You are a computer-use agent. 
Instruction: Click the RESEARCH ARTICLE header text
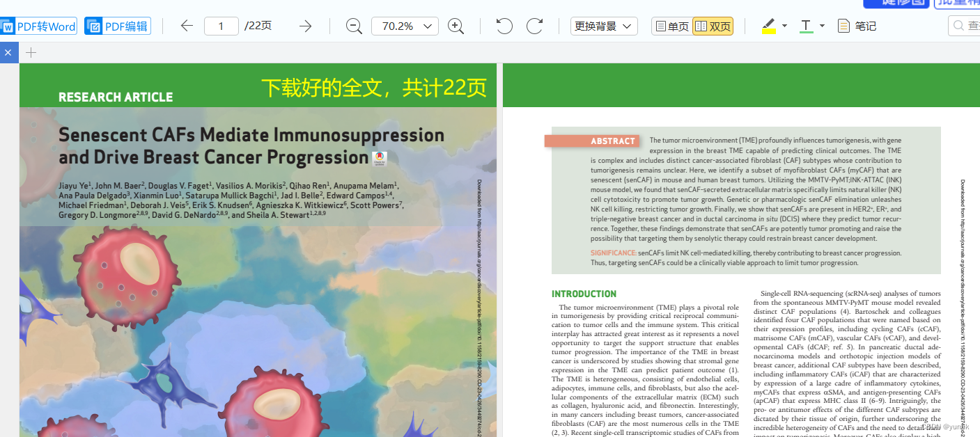[116, 97]
